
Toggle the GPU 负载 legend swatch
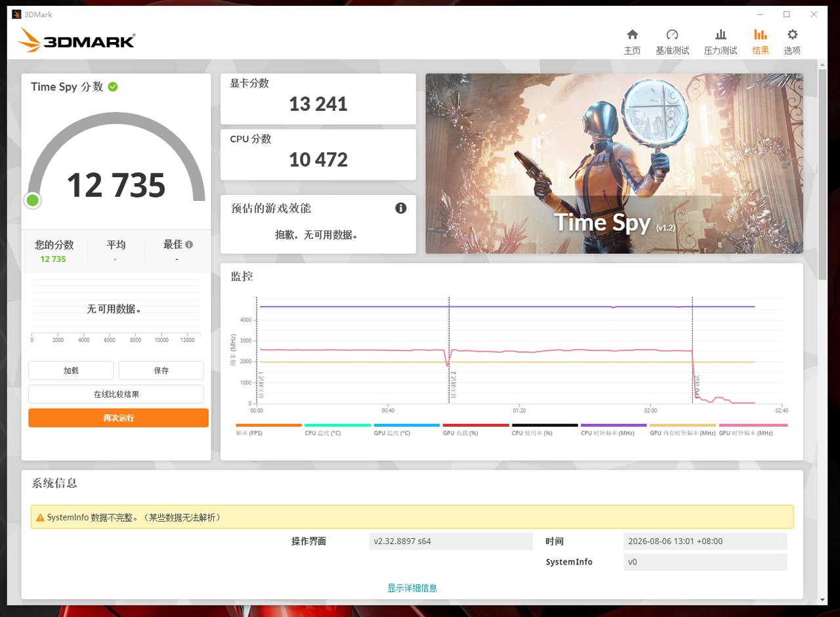(x=476, y=425)
